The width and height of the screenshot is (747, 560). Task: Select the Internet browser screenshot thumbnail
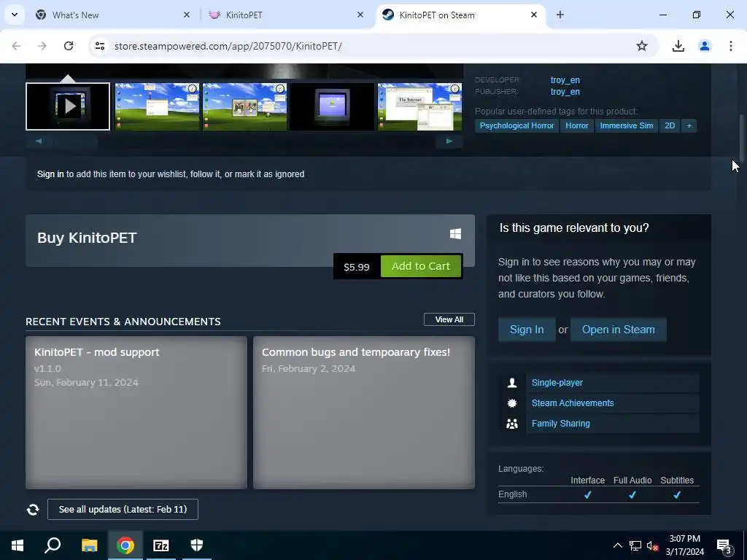pos(419,106)
